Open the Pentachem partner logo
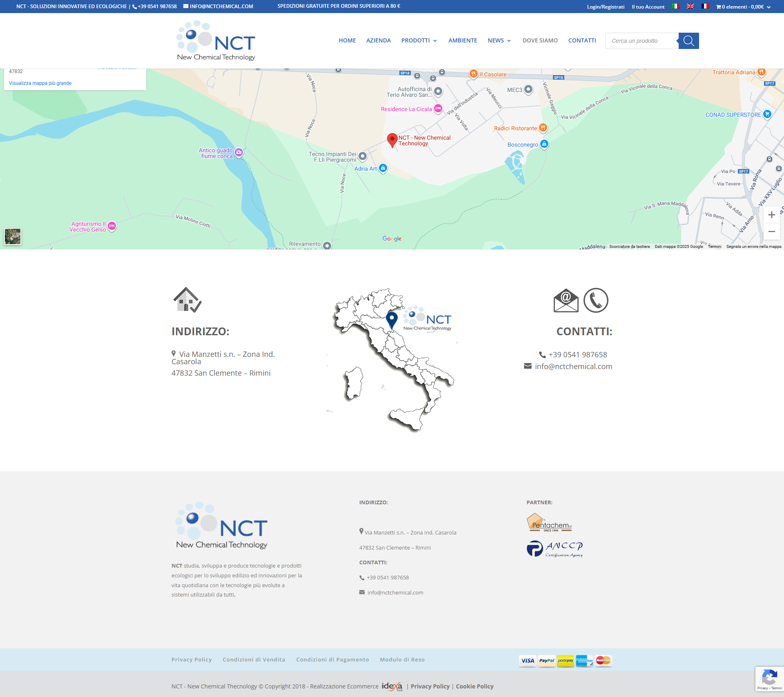Screen dimensions: 784x697 (549, 522)
